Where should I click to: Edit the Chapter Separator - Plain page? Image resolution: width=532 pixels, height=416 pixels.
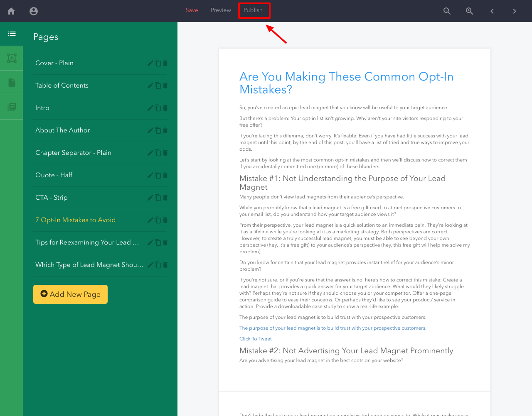tap(150, 153)
